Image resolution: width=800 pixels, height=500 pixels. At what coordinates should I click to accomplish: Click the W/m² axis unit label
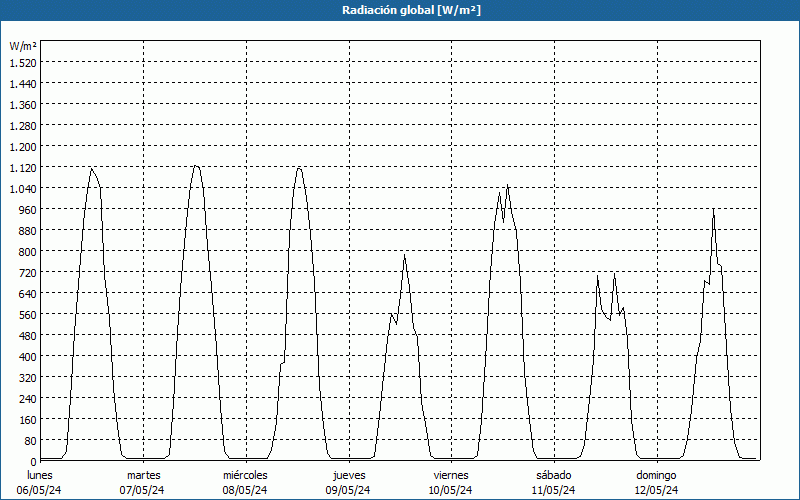point(23,46)
